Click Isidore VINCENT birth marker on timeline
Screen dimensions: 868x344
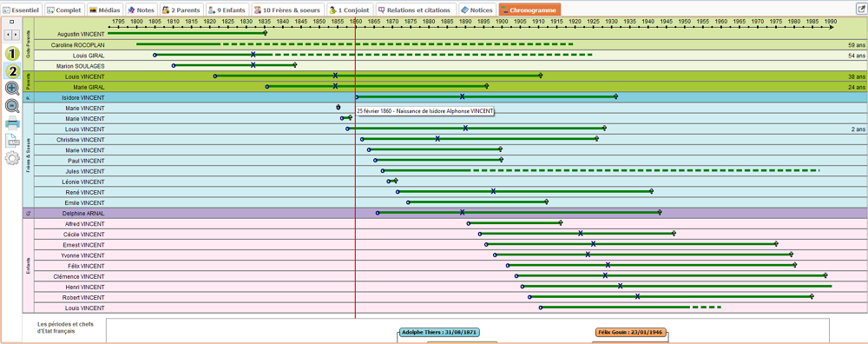(357, 97)
